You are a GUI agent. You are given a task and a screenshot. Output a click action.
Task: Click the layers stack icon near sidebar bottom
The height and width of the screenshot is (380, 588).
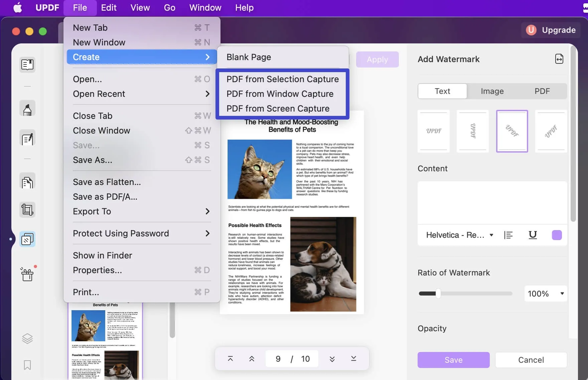(x=27, y=338)
